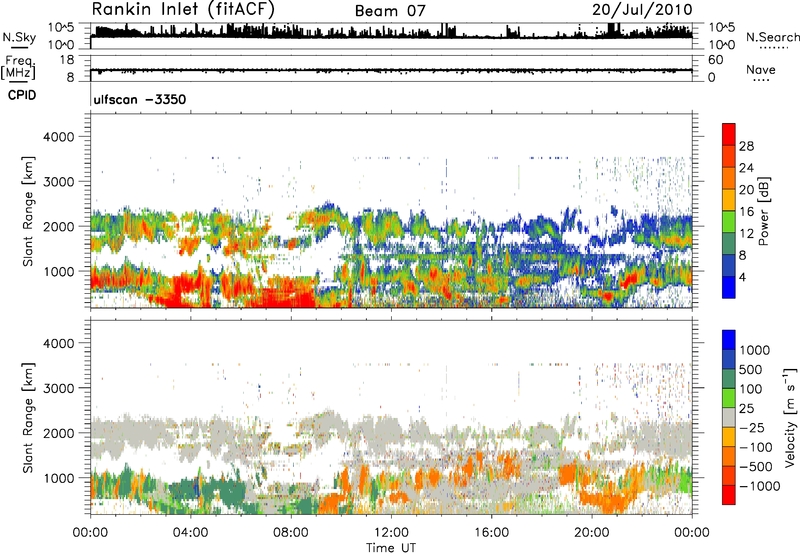Click the 'ulfscan -3350' mode text
The width and height of the screenshot is (800, 554).
pyautogui.click(x=140, y=99)
